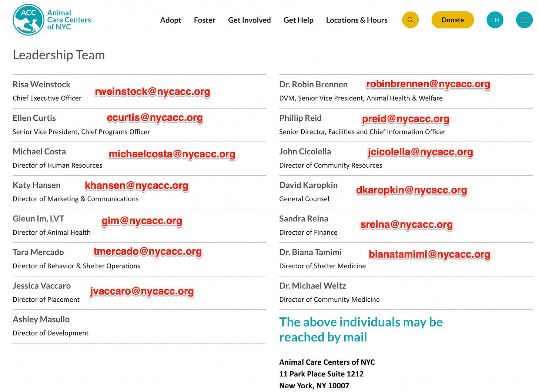Click Director of Marketing & Communications title

click(x=76, y=199)
